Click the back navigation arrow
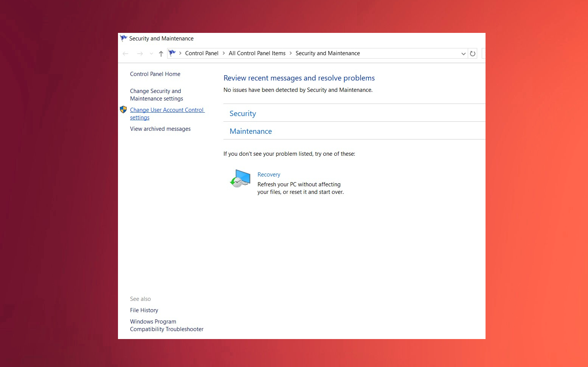Screen dimensions: 588x367 pyautogui.click(x=126, y=54)
